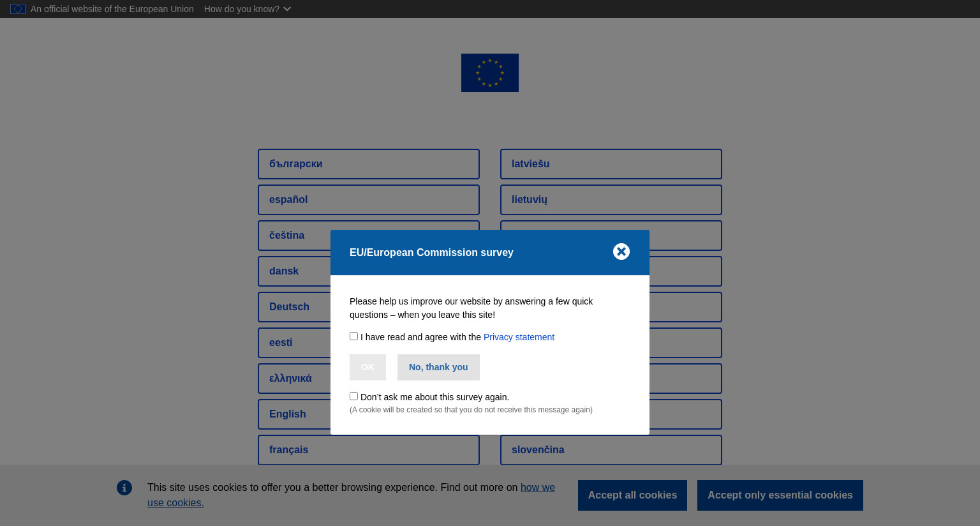
Task: Open the Privacy statement link
Action: tap(519, 337)
